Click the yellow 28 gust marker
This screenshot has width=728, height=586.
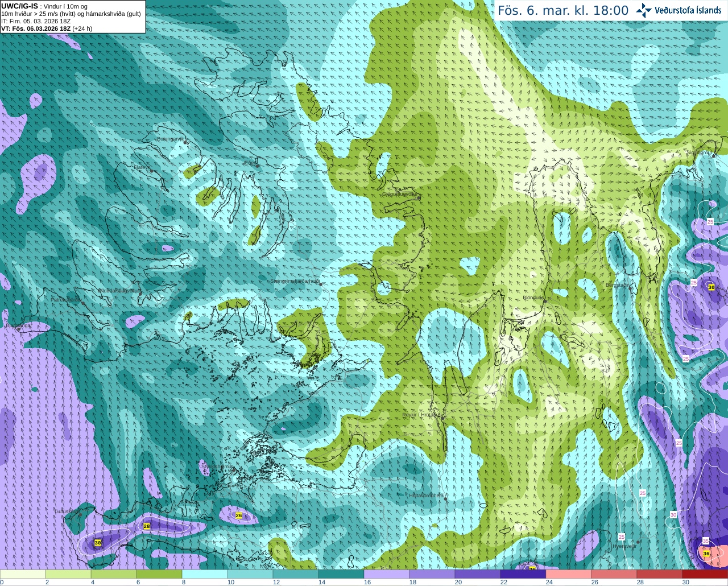[x=147, y=526]
